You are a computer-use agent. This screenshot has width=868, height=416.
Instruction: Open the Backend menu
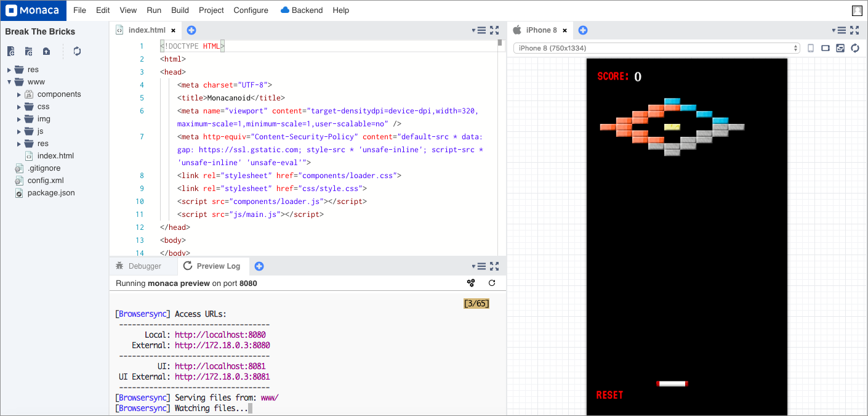[x=302, y=10]
